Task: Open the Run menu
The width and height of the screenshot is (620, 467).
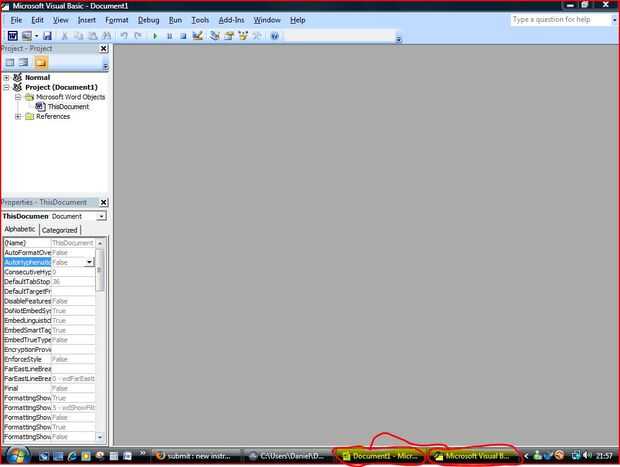Action: click(x=175, y=20)
